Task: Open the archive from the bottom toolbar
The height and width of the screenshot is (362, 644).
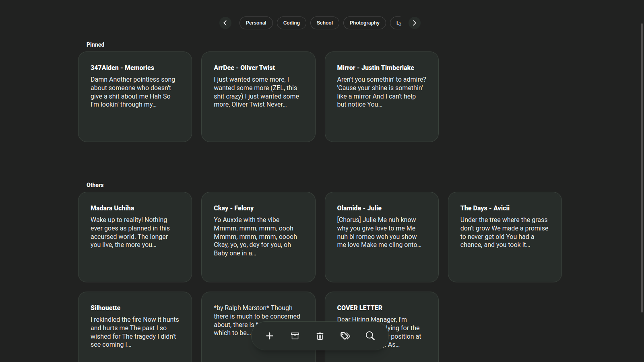Action: [295, 336]
